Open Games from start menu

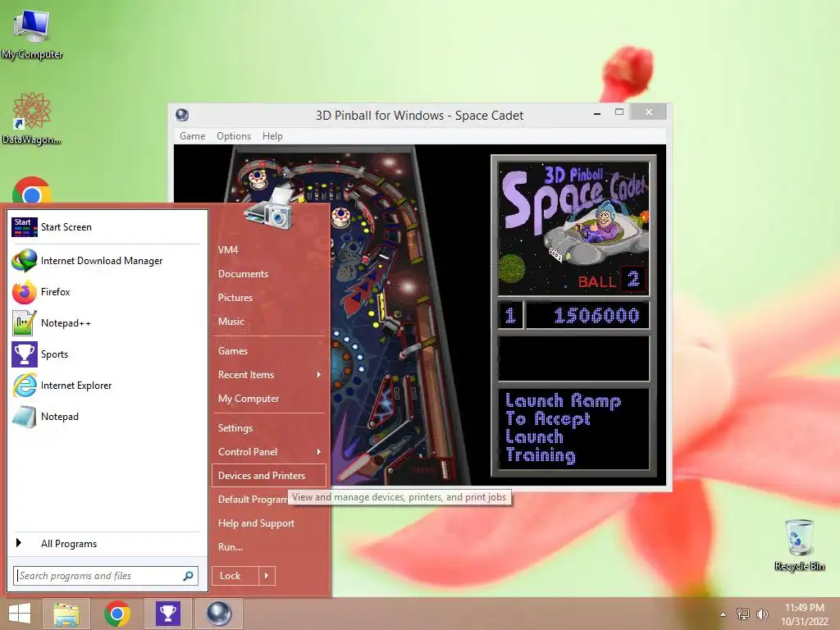232,351
